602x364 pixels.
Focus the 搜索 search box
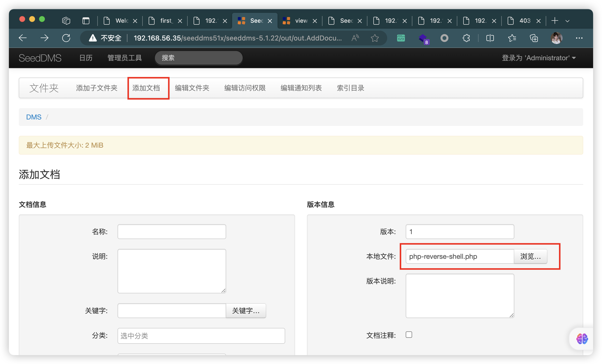(x=199, y=58)
